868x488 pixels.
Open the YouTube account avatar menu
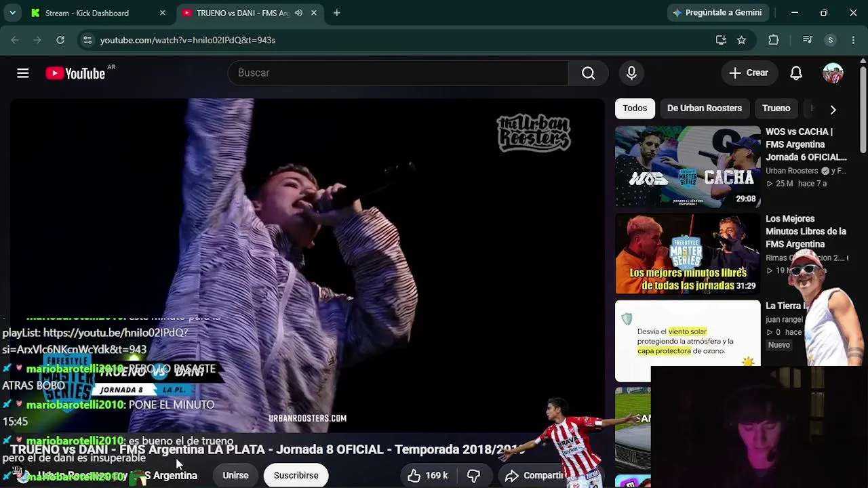(833, 73)
